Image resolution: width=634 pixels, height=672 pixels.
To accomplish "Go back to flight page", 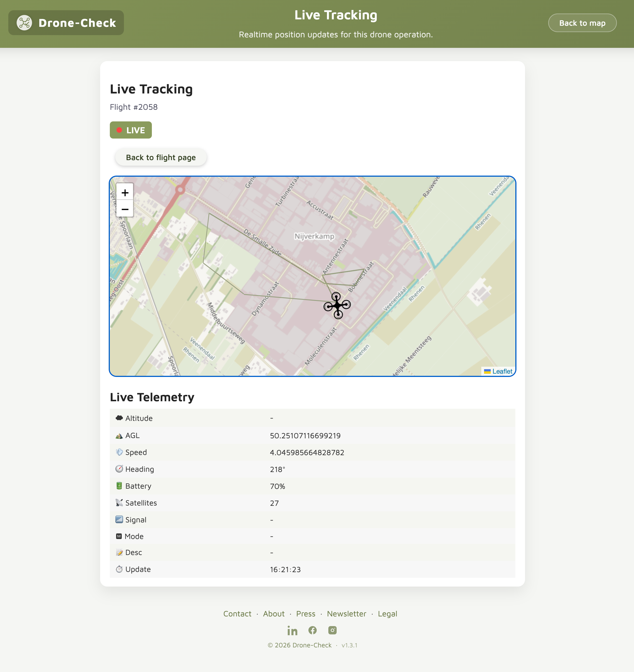I will pyautogui.click(x=161, y=158).
